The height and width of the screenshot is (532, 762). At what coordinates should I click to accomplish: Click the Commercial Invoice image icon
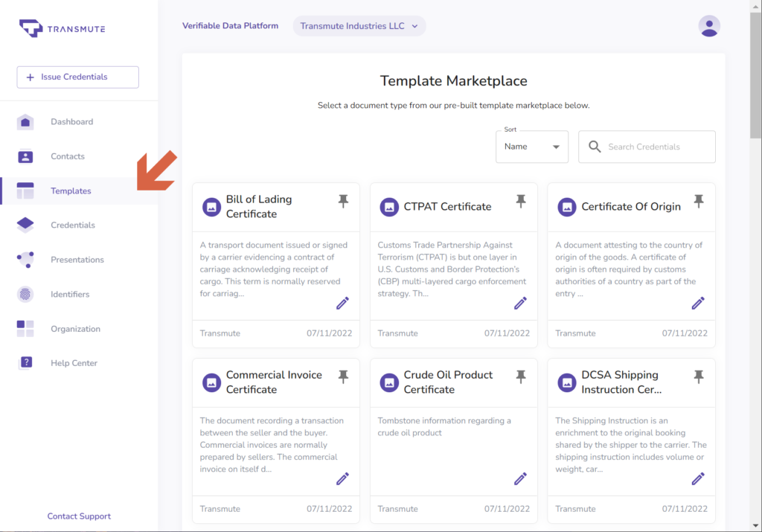(x=211, y=382)
